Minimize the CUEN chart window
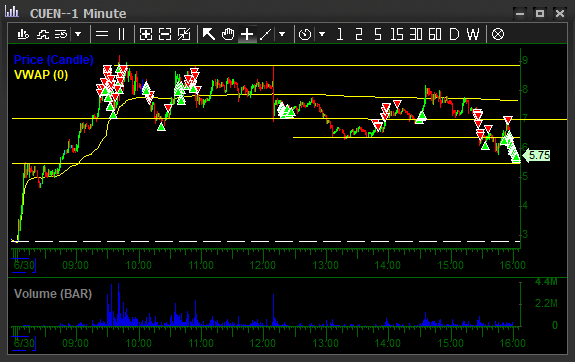This screenshot has height=362, width=575. (x=520, y=14)
